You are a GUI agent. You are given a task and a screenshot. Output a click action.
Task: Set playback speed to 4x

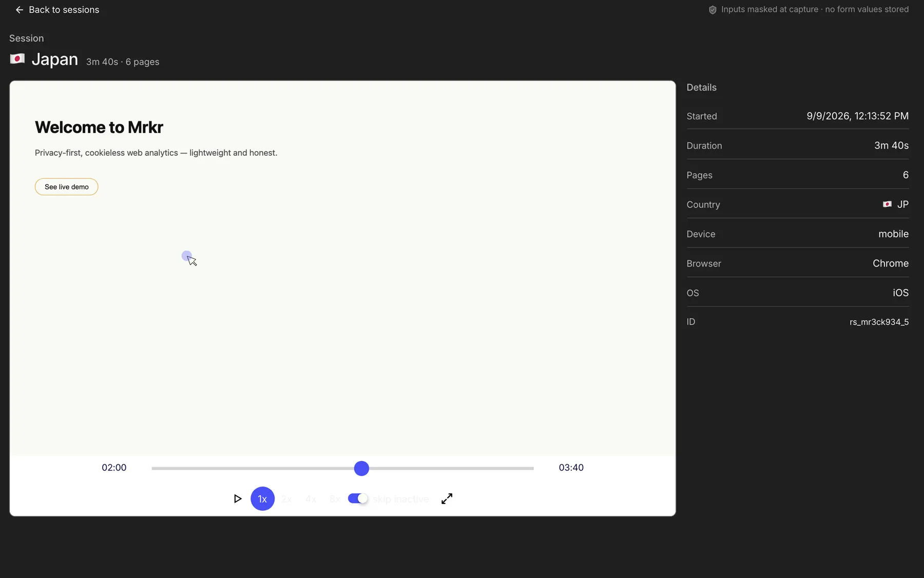click(x=311, y=499)
